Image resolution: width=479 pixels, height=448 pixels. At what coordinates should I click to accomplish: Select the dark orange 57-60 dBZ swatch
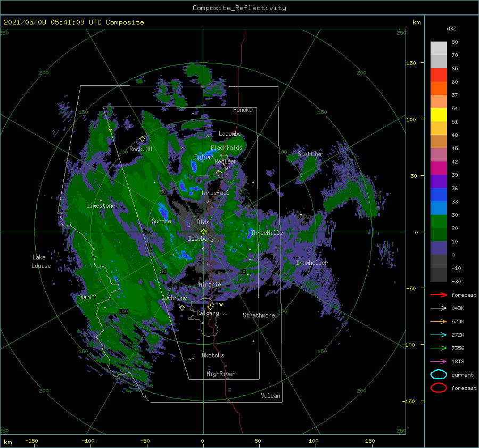pyautogui.click(x=439, y=88)
